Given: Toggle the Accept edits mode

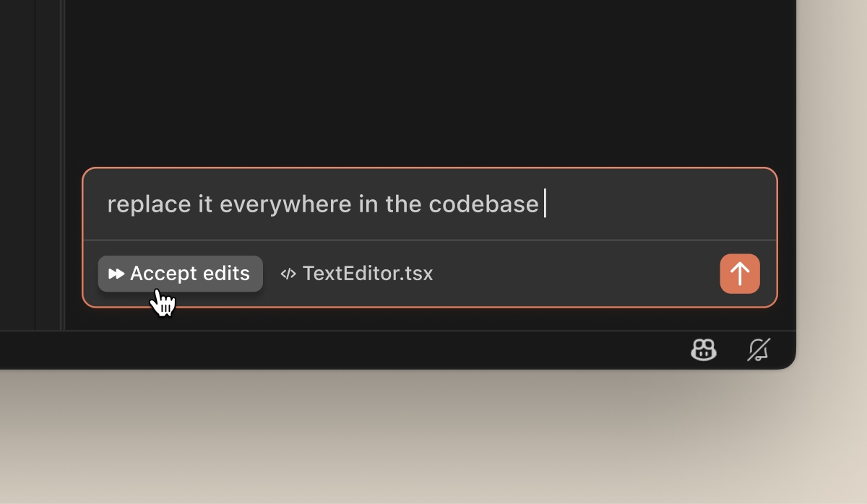Looking at the screenshot, I should click(180, 274).
